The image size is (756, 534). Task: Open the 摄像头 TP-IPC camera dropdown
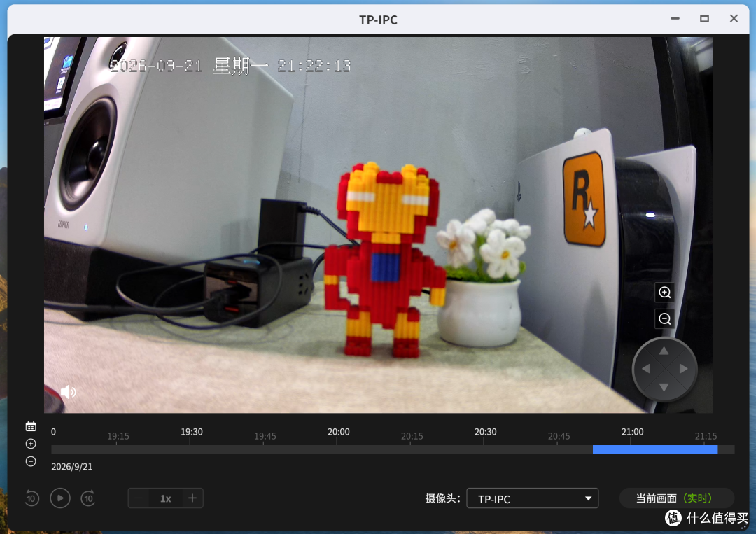[532, 498]
